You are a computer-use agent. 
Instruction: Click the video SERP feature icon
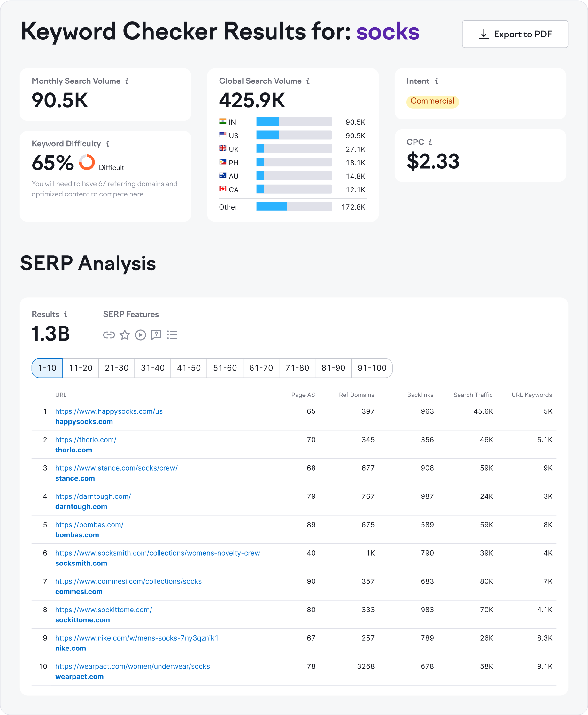click(x=141, y=335)
